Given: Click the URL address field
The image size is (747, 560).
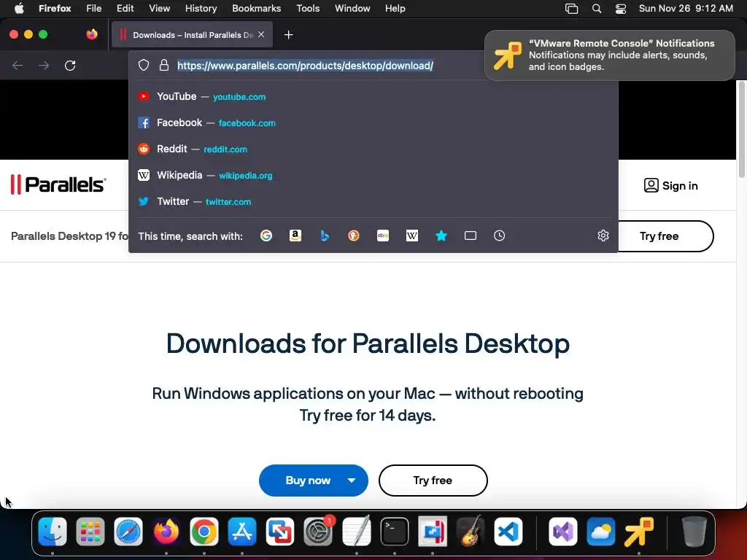Looking at the screenshot, I should 305,65.
